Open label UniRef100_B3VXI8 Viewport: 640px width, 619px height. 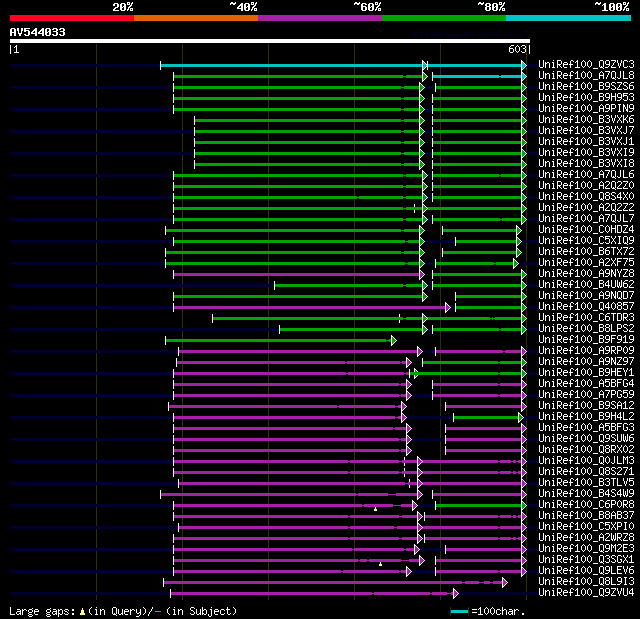586,164
